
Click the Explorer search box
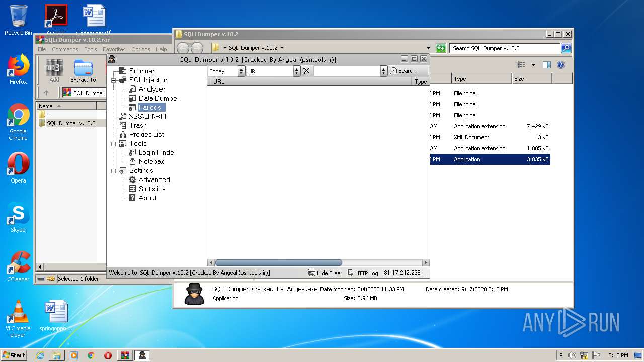point(505,48)
